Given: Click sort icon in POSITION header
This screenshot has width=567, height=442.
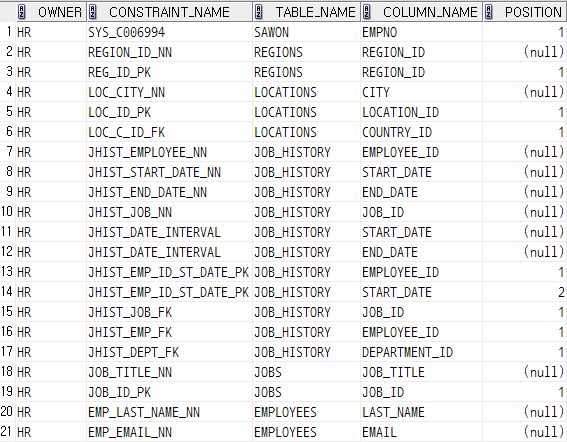Looking at the screenshot, I should (489, 12).
